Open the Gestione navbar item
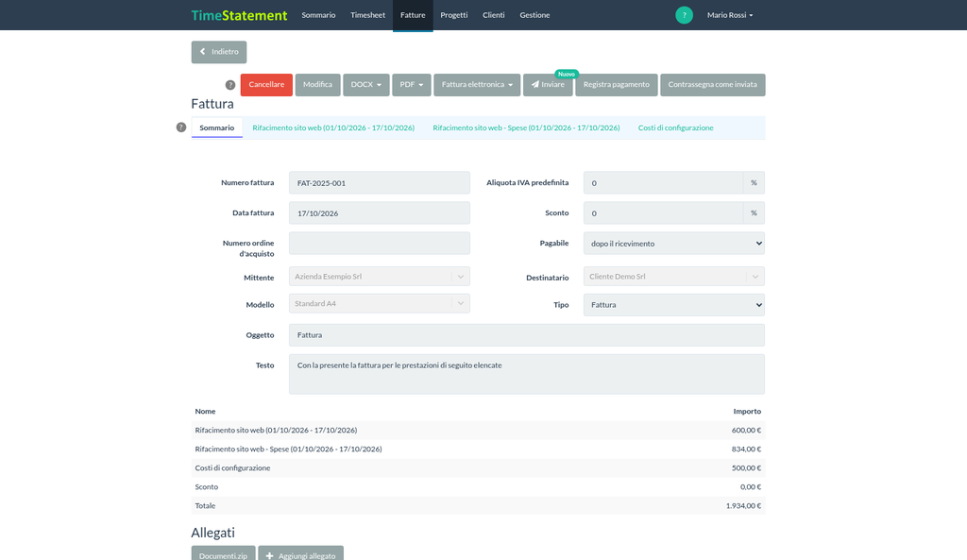967x560 pixels. pos(534,15)
